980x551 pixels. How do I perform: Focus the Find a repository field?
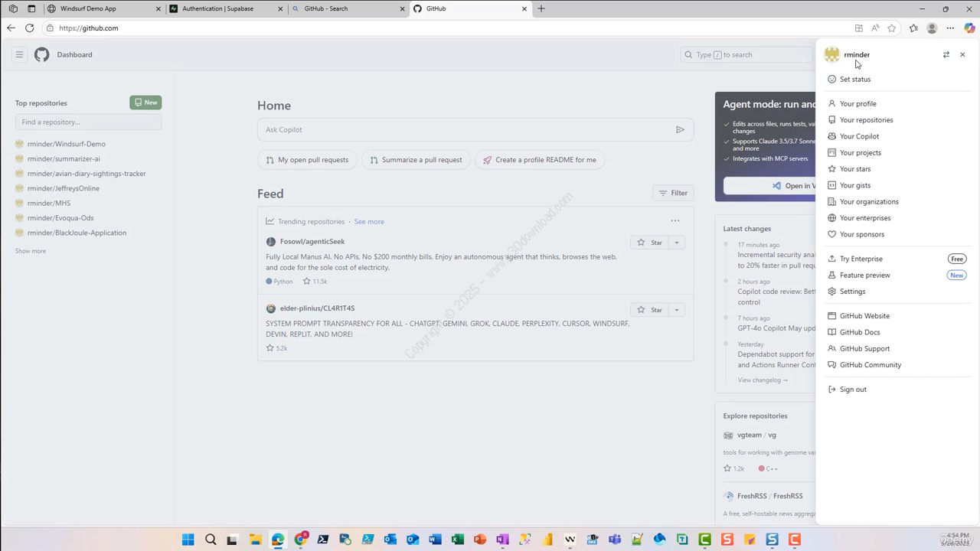pos(88,122)
